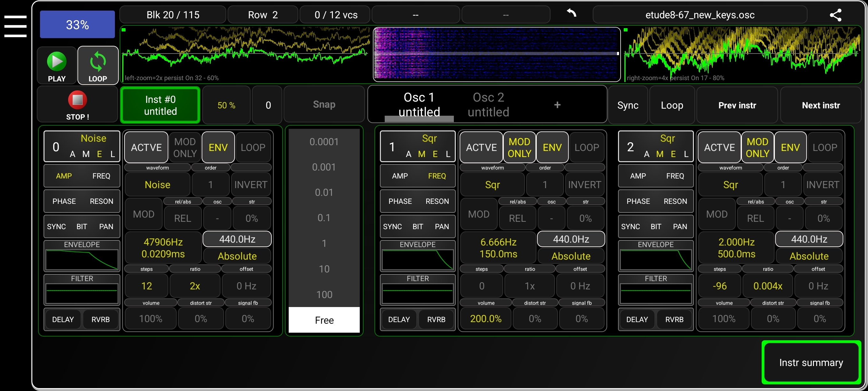Open the Absolute frequency mode selector
Screen dimensions: 868x391
coord(571,256)
